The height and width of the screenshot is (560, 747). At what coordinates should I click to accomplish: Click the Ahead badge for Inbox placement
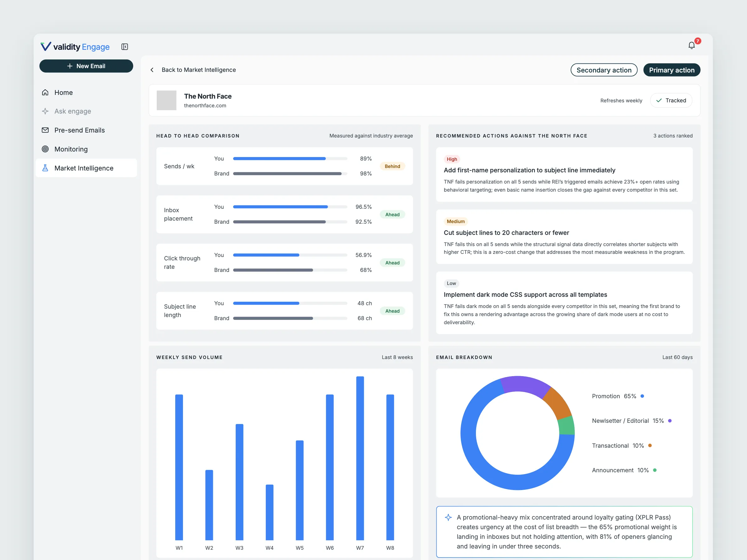[392, 214]
